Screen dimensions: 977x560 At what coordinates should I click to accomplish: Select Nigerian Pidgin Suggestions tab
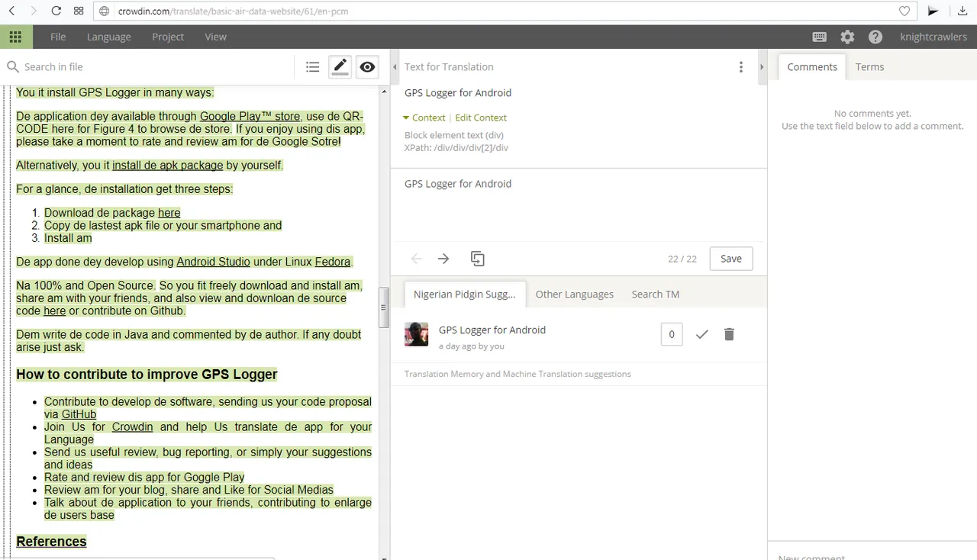465,294
